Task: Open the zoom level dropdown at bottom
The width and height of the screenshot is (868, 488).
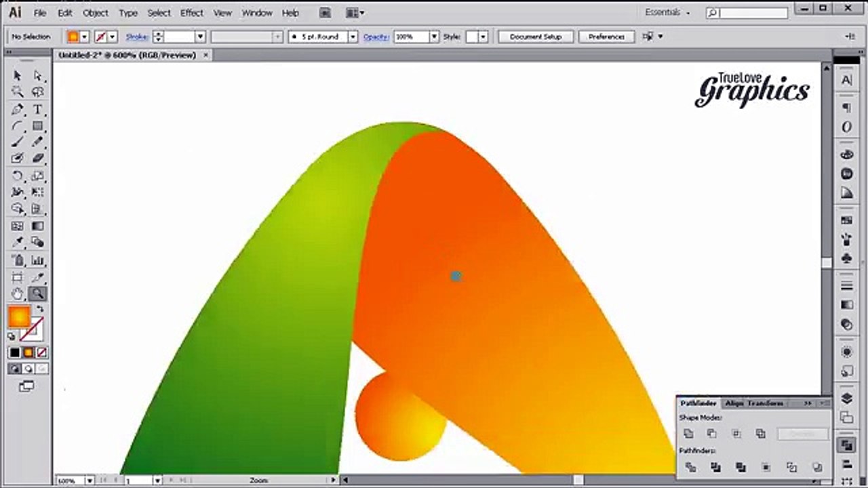Action: [89, 481]
